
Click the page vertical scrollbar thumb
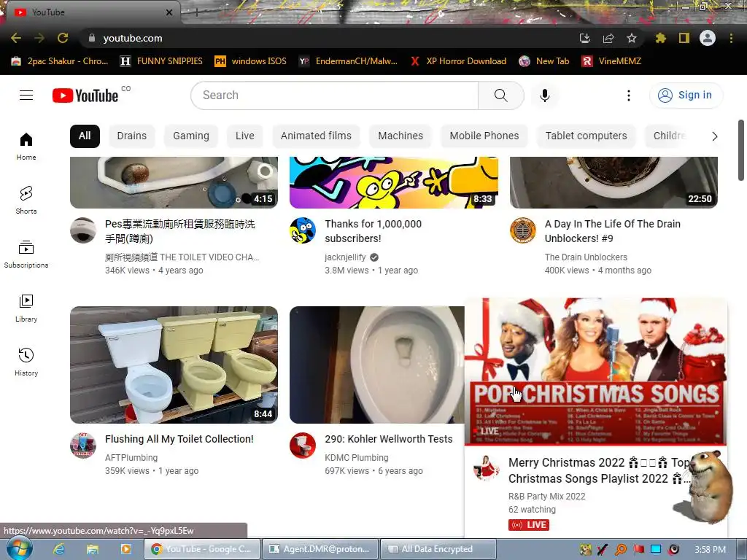(x=741, y=150)
